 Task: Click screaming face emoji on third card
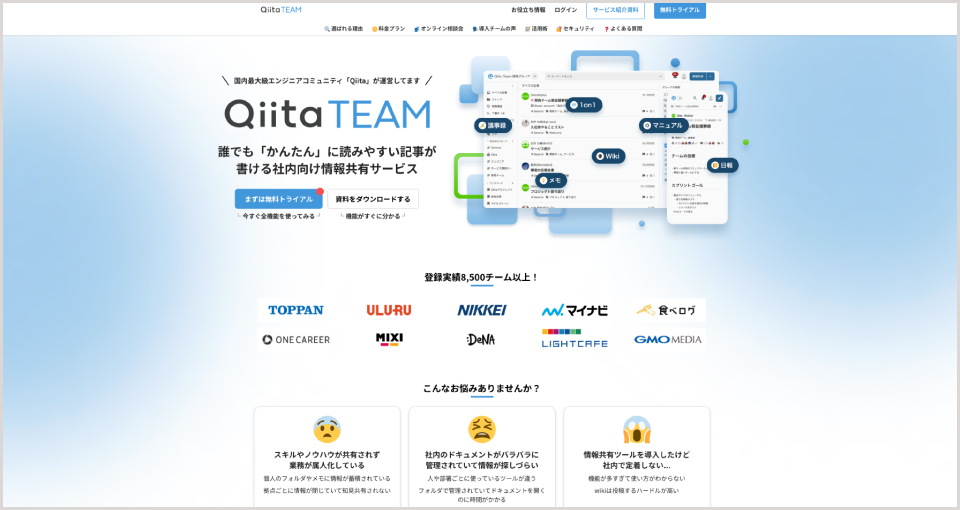click(637, 429)
